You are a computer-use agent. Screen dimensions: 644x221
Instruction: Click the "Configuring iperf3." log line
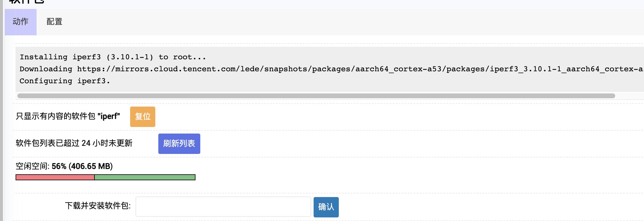(65, 81)
